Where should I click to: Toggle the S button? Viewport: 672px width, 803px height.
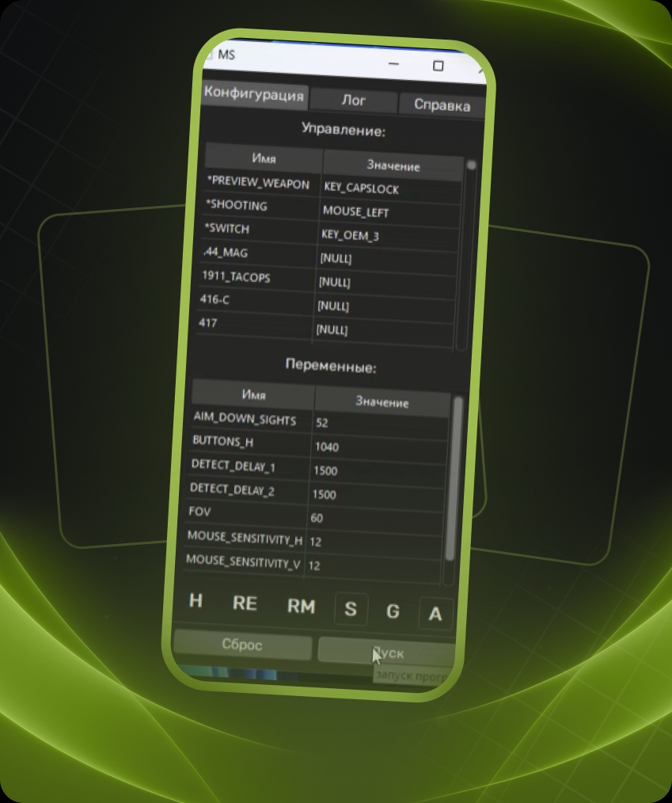click(x=351, y=609)
